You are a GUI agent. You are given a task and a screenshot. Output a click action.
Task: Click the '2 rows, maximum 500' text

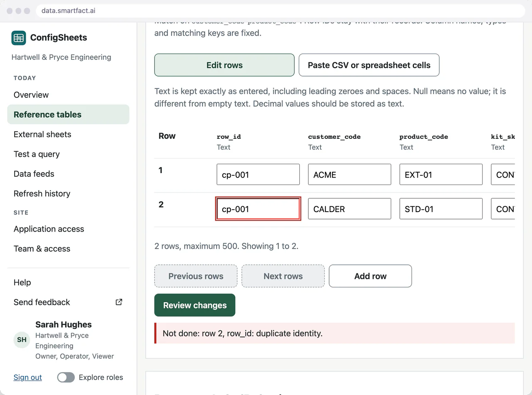pyautogui.click(x=227, y=246)
